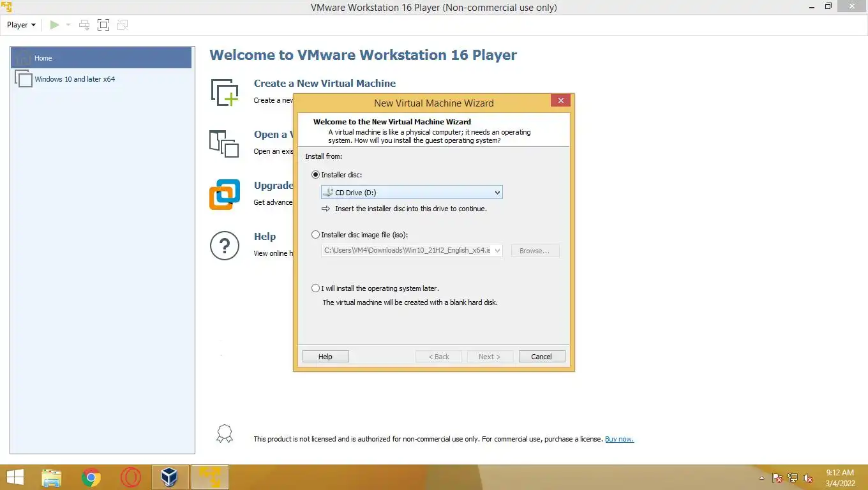
Task: Open File Explorer from the taskbar
Action: pyautogui.click(x=52, y=477)
